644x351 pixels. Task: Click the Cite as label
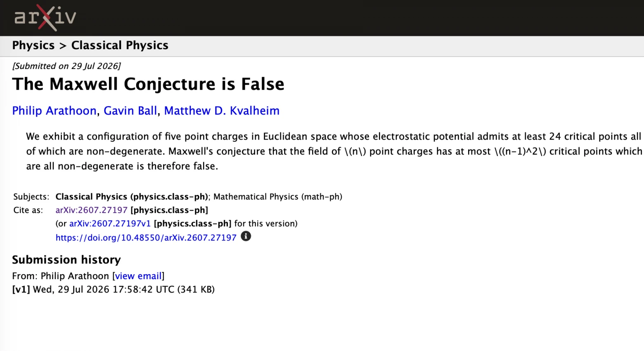pyautogui.click(x=28, y=210)
